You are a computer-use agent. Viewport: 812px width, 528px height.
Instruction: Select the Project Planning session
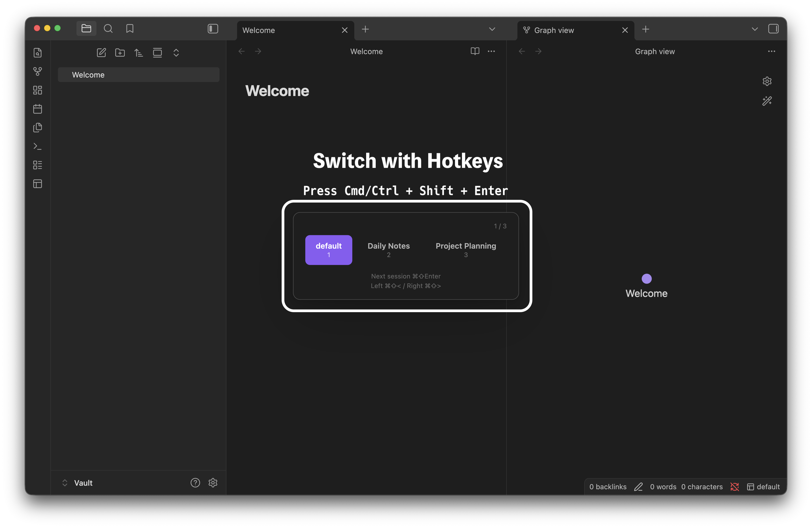466,250
